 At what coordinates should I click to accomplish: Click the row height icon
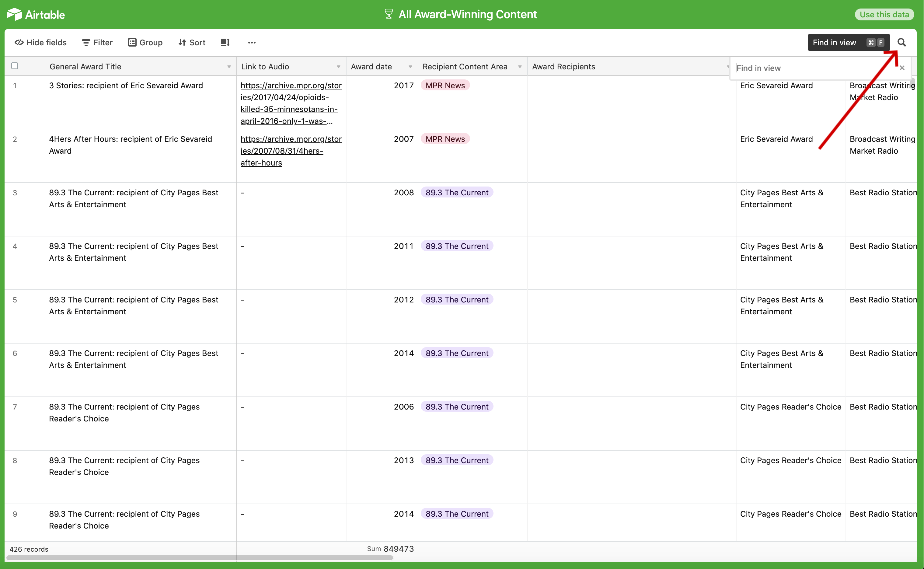pyautogui.click(x=225, y=43)
